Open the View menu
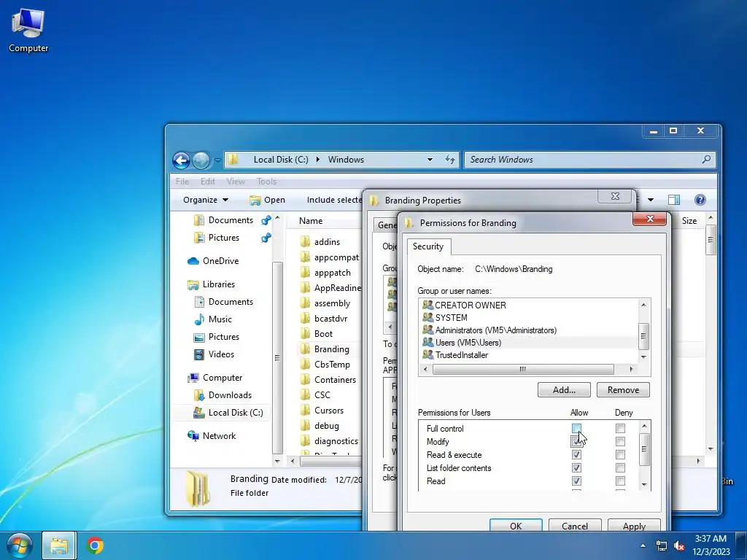747x560 pixels. coord(236,182)
